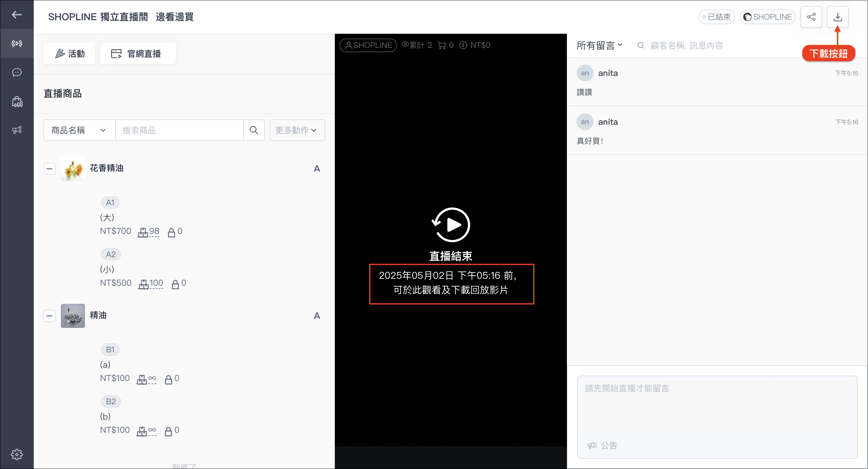Go back using the left arrow icon
Screen dimensions: 868x469
click(17, 15)
